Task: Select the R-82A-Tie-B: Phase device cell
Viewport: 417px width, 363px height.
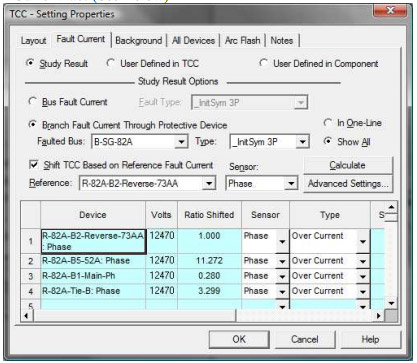Action: 93,291
